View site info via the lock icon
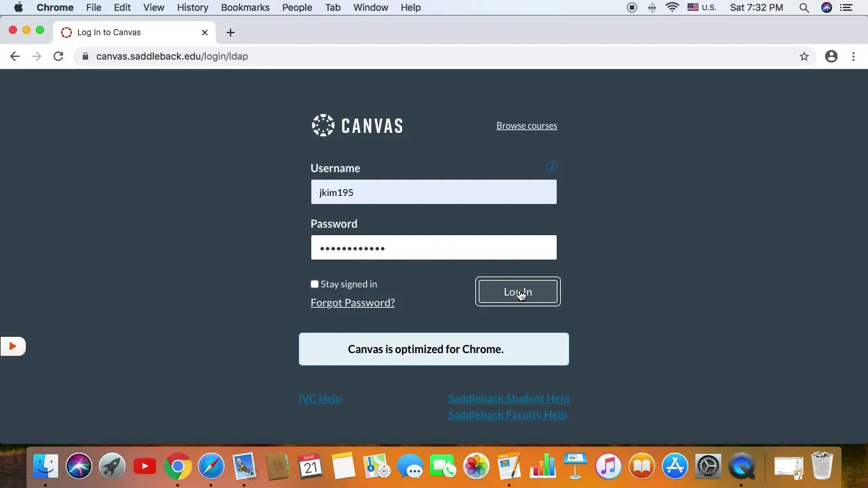 coord(85,56)
